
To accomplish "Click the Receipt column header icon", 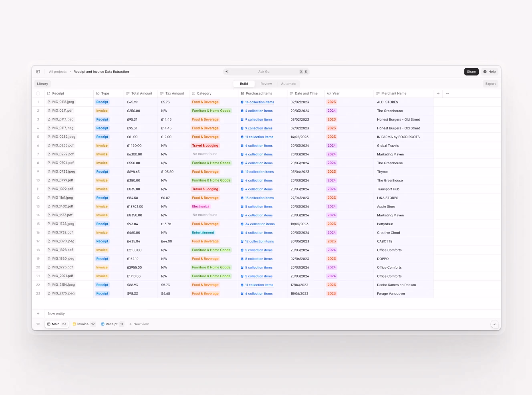I will (x=49, y=93).
